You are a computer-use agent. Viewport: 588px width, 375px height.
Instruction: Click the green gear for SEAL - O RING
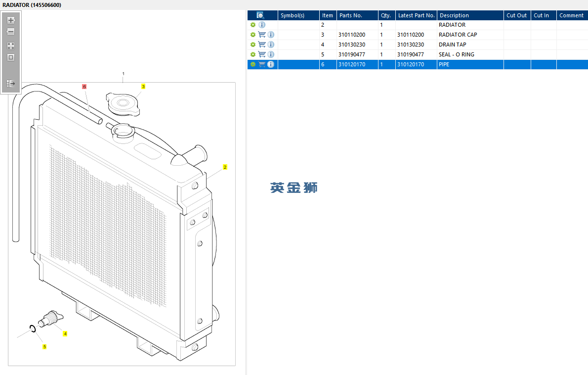pyautogui.click(x=253, y=54)
